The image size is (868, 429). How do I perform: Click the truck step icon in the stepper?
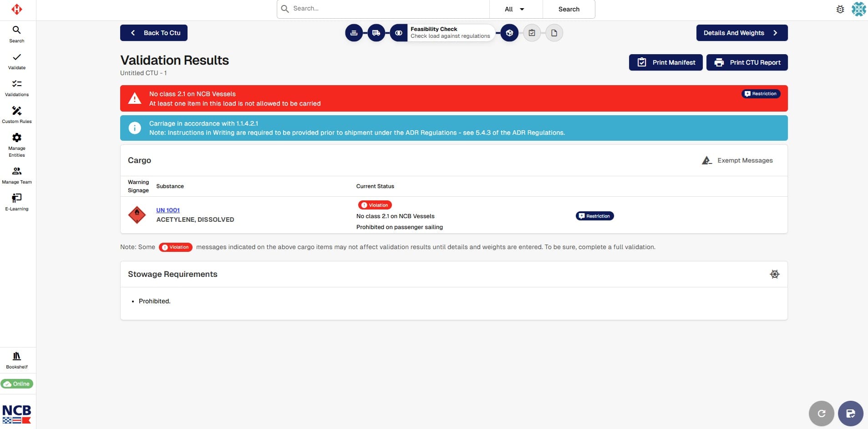click(376, 33)
